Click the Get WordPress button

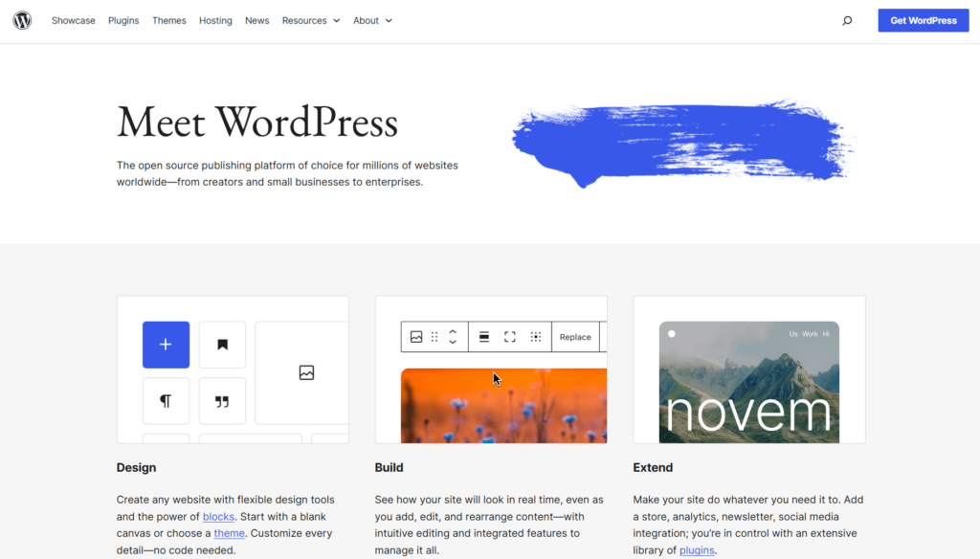point(924,21)
